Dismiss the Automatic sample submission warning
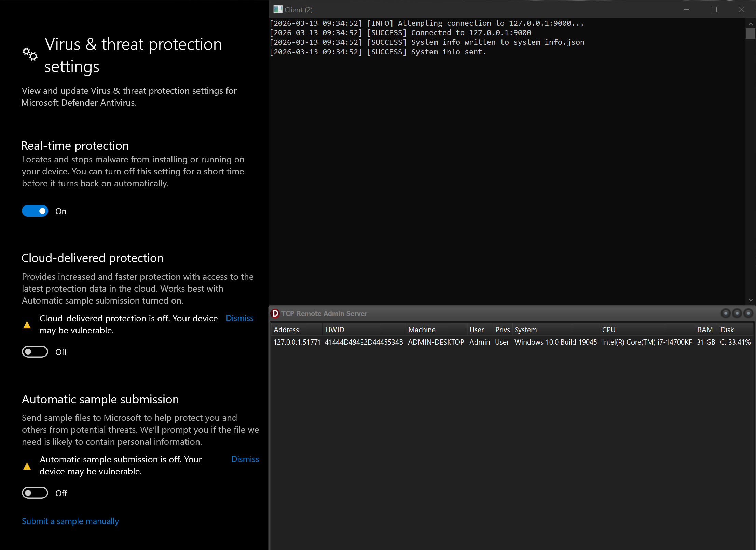Image resolution: width=756 pixels, height=550 pixels. (245, 459)
